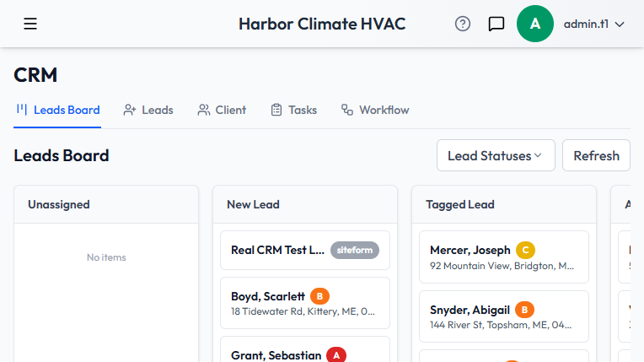
Task: Open the Boyd, Scarlett lead card
Action: pyautogui.click(x=305, y=303)
